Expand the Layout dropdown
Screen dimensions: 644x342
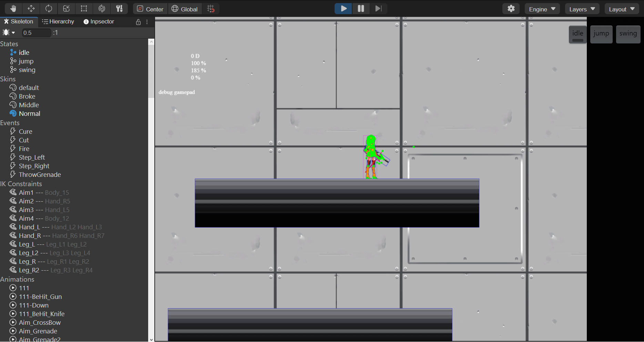click(622, 9)
